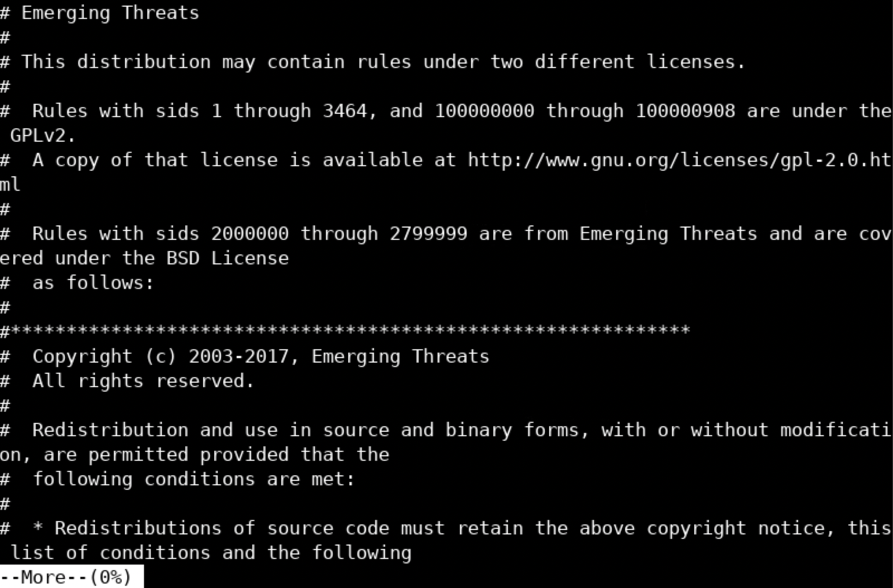
Task: Click "list of conditions and the following"
Action: coord(210,553)
